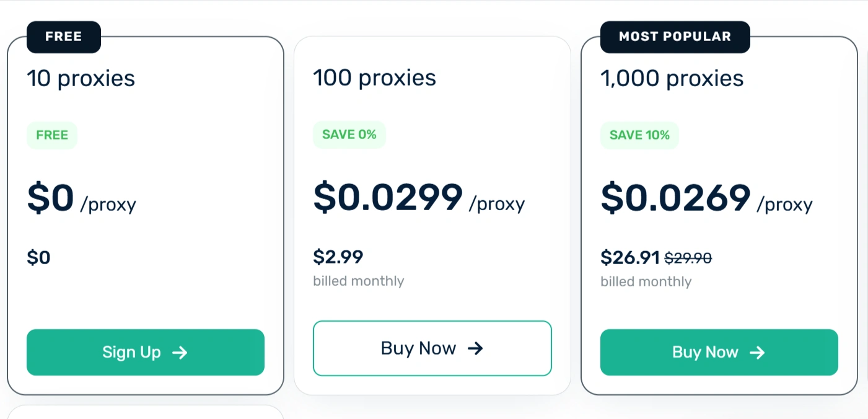Click the arrow icon in the 100 proxies Buy Now button
Screen dimensions: 868x419
475,348
